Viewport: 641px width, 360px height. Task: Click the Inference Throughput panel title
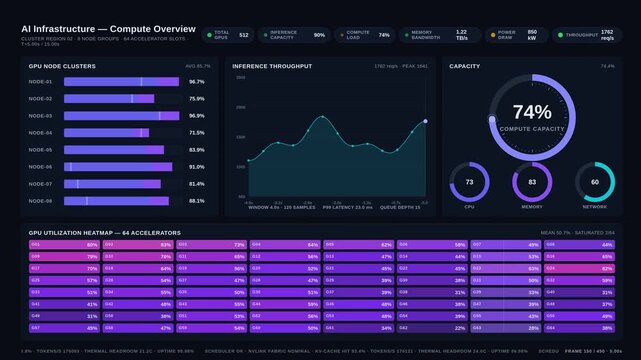(272, 66)
